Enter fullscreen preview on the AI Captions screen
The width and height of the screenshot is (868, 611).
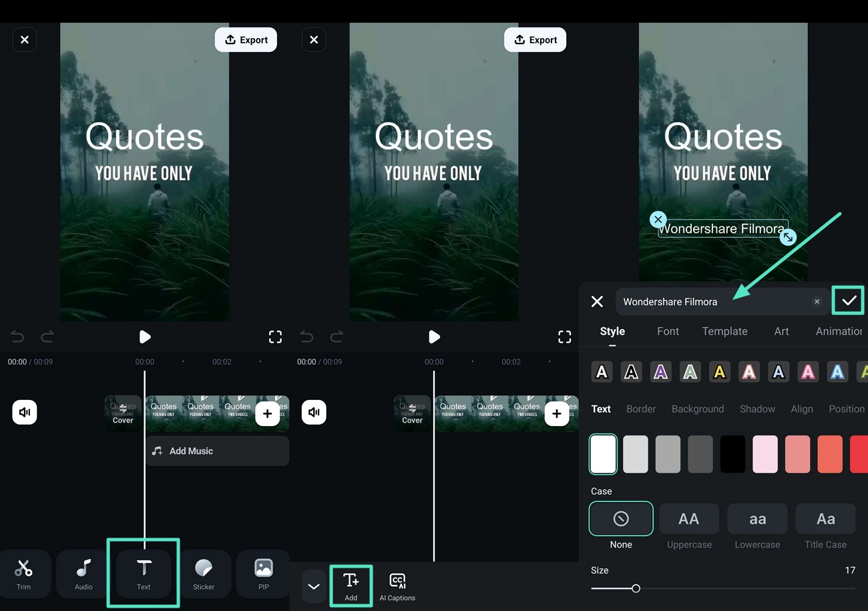coord(564,337)
